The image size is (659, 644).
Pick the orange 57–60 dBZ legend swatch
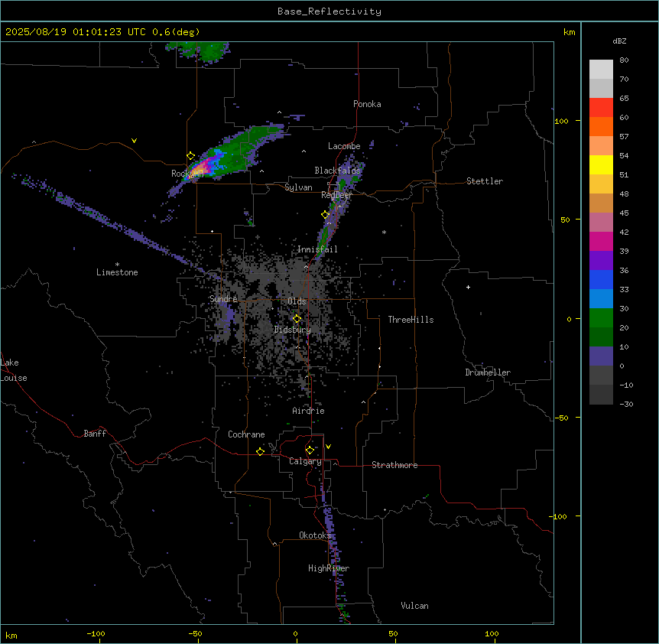[601, 127]
